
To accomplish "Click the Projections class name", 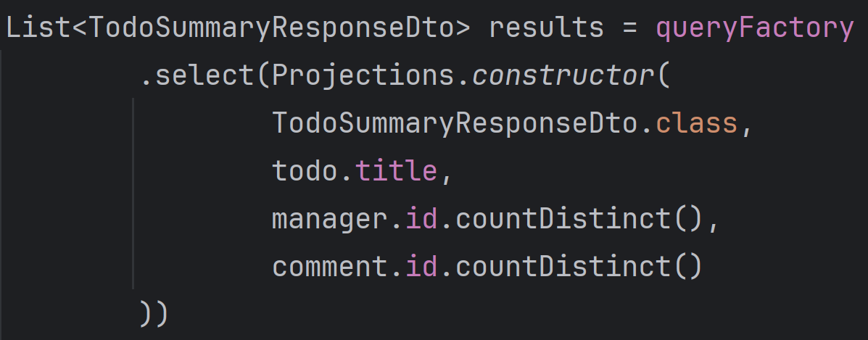I will tap(363, 76).
